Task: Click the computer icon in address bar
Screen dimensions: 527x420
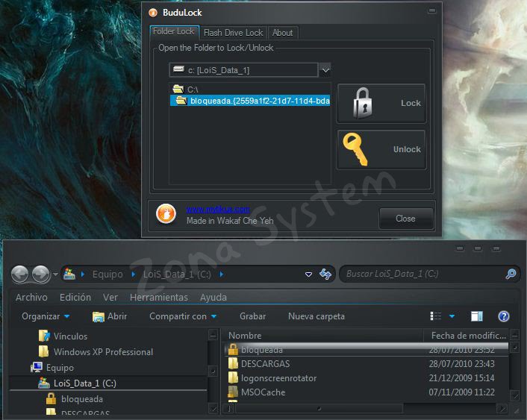Action: 69,275
